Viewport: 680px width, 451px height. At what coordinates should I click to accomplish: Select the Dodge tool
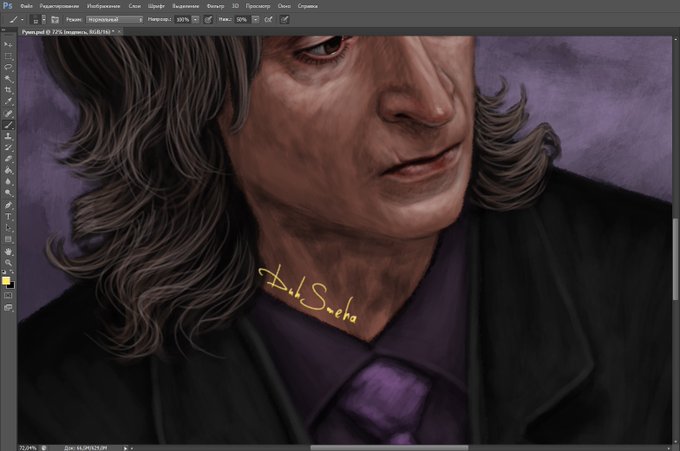(x=8, y=193)
